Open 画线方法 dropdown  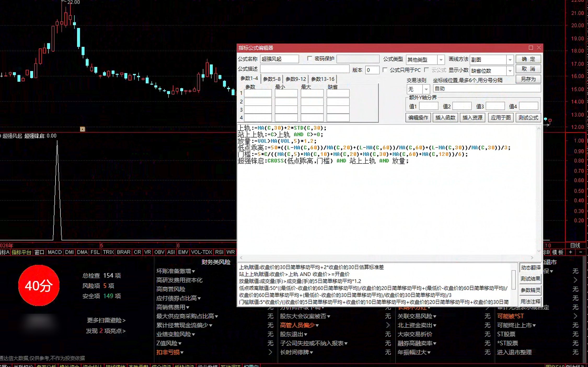click(510, 60)
